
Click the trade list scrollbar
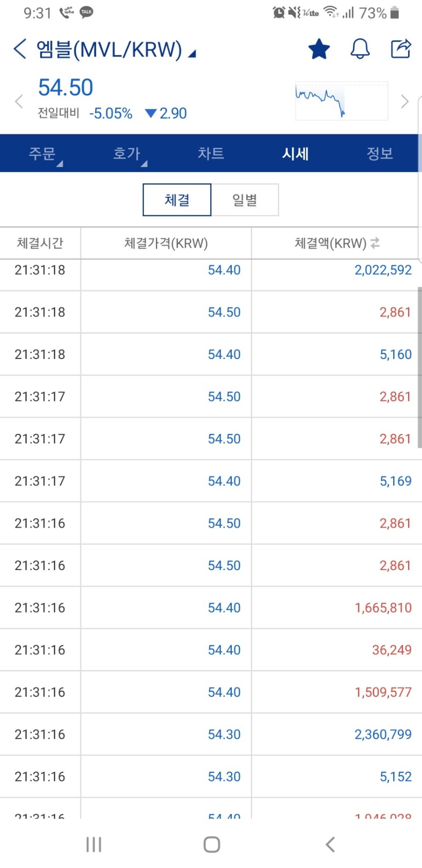[419, 367]
